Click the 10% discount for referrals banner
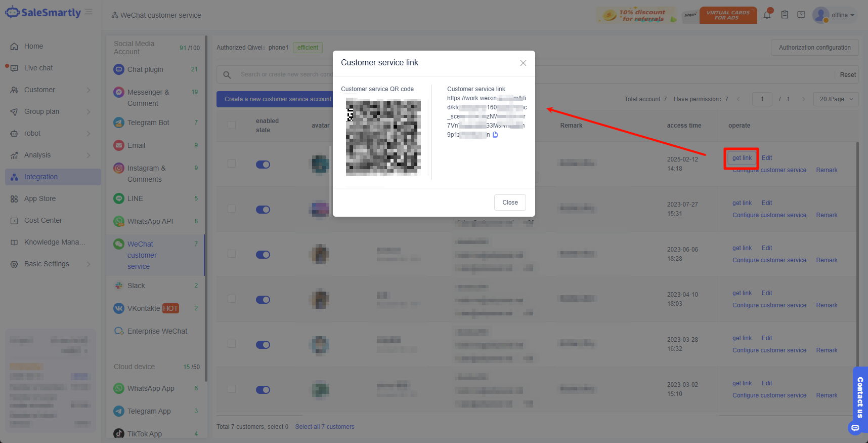 pyautogui.click(x=636, y=15)
